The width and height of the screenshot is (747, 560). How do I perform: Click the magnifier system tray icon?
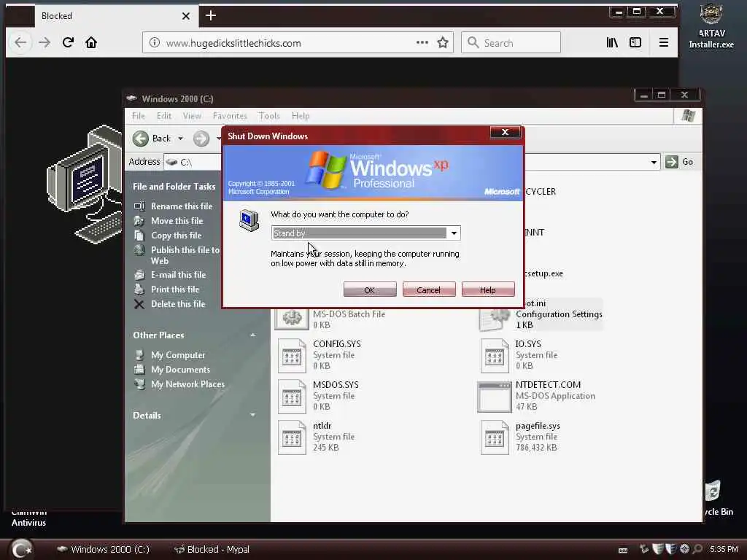coord(697,549)
